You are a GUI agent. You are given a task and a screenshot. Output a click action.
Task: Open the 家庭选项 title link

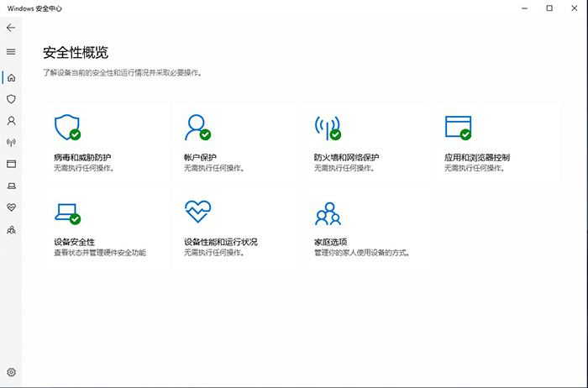click(331, 242)
